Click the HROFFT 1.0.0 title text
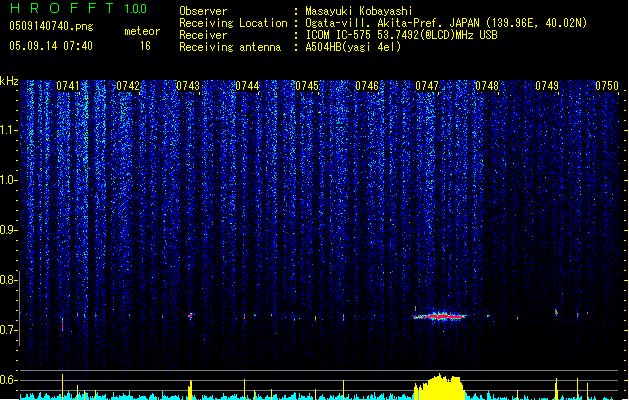629x400 pixels. click(78, 8)
